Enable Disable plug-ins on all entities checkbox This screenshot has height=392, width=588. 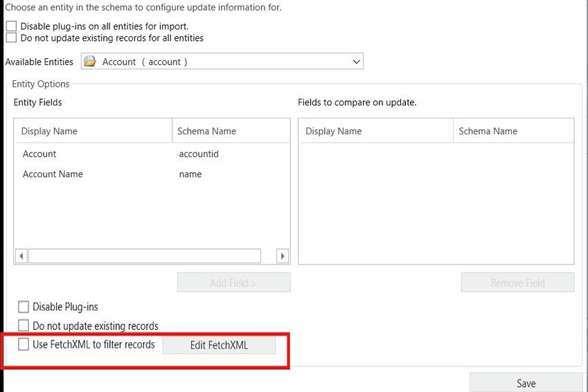[x=10, y=26]
